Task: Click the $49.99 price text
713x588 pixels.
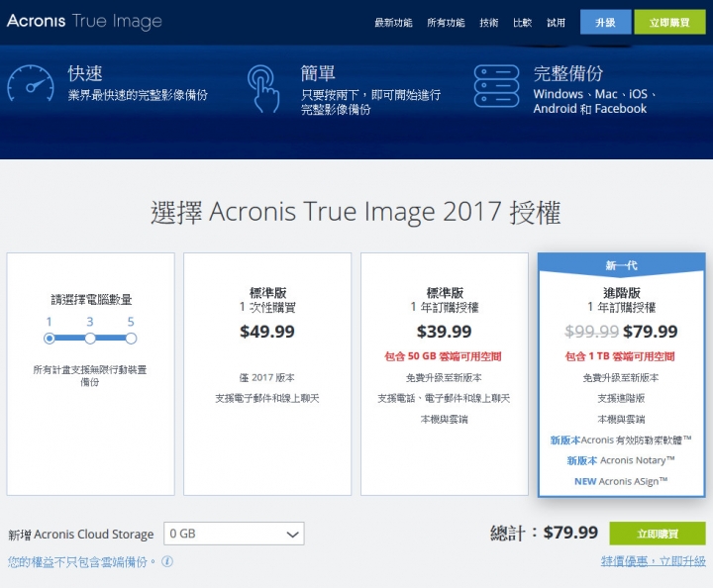Action: point(267,332)
